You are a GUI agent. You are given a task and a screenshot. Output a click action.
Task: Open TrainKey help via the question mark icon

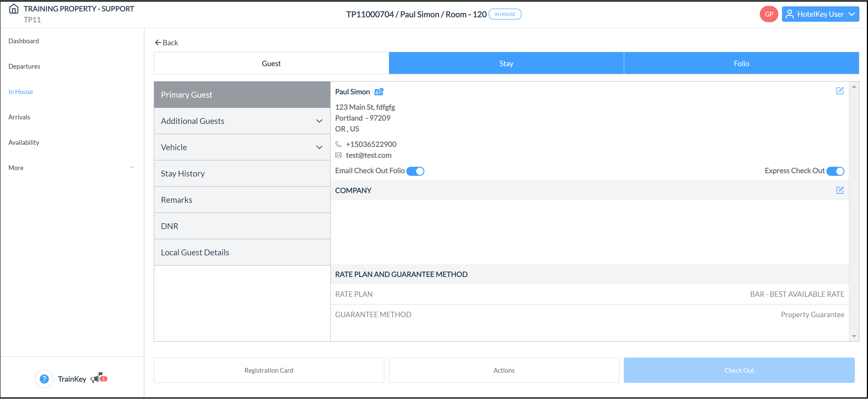click(44, 378)
